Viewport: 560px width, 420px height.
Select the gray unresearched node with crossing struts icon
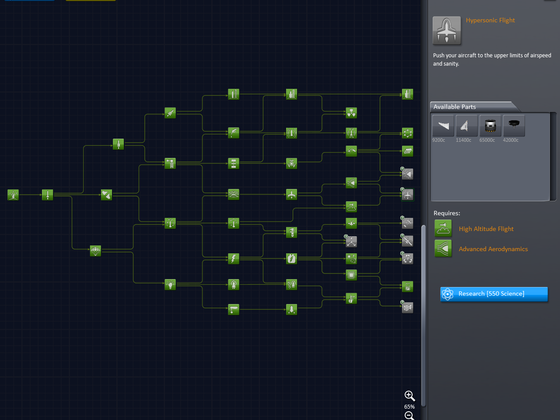click(x=351, y=241)
